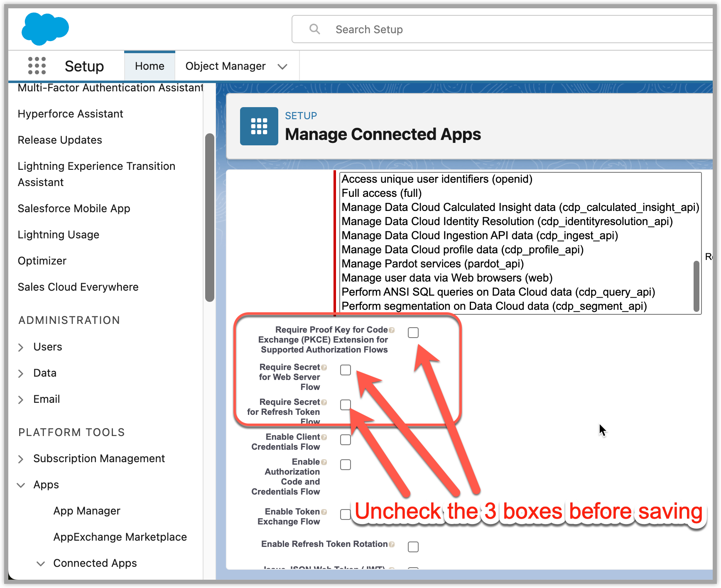Open the Object Manager dropdown arrow
This screenshot has width=721, height=588.
[282, 66]
